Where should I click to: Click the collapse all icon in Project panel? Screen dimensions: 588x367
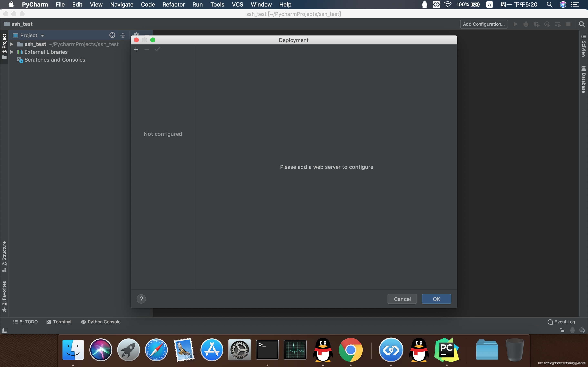[x=123, y=35]
